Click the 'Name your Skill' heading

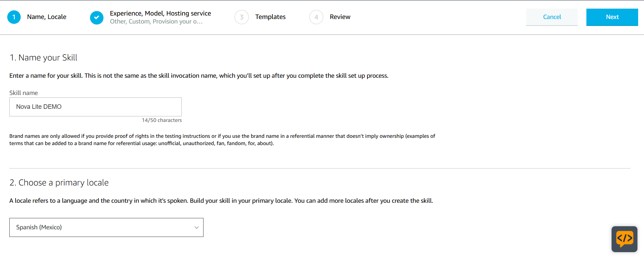coord(43,58)
